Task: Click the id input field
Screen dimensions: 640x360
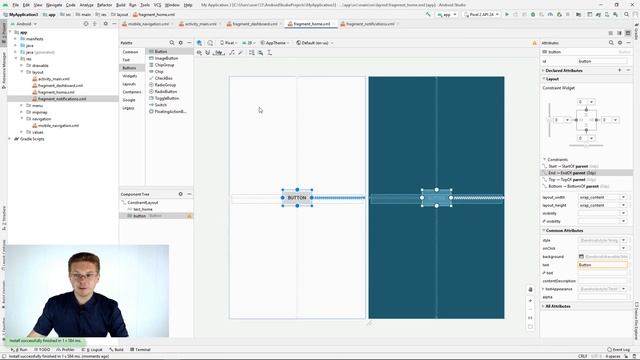Action: coord(602,61)
